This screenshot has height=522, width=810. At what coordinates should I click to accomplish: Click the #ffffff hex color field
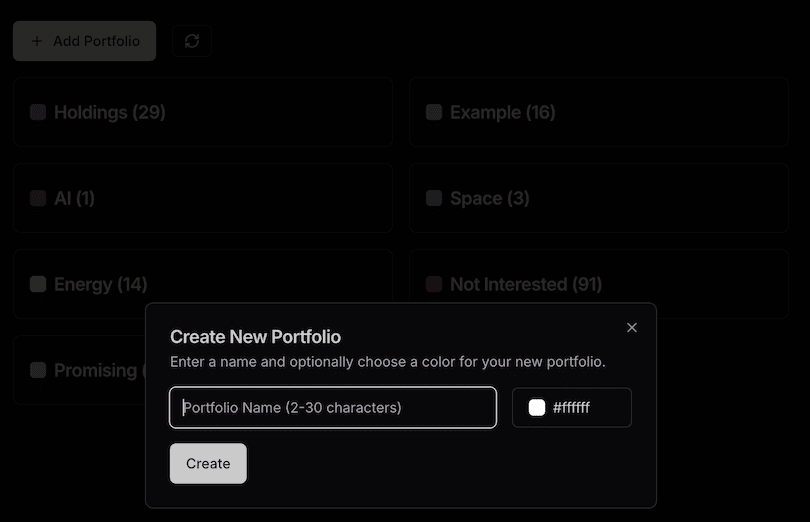point(585,407)
